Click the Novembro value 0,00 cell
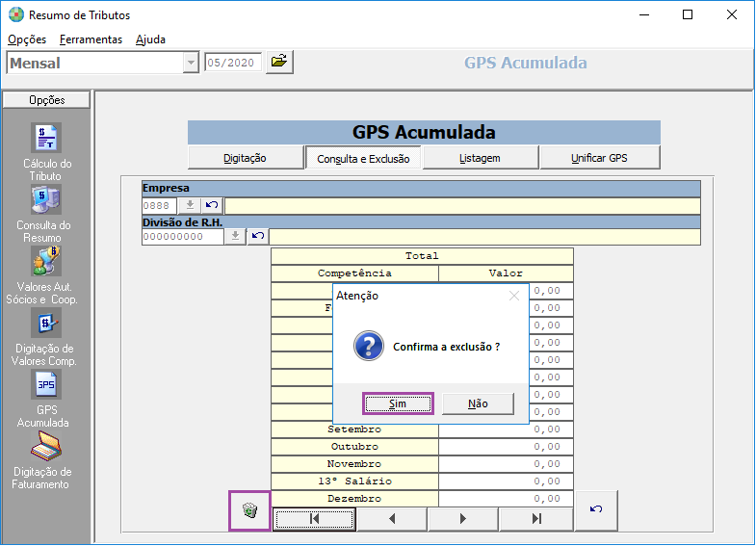The width and height of the screenshot is (756, 546). click(507, 464)
